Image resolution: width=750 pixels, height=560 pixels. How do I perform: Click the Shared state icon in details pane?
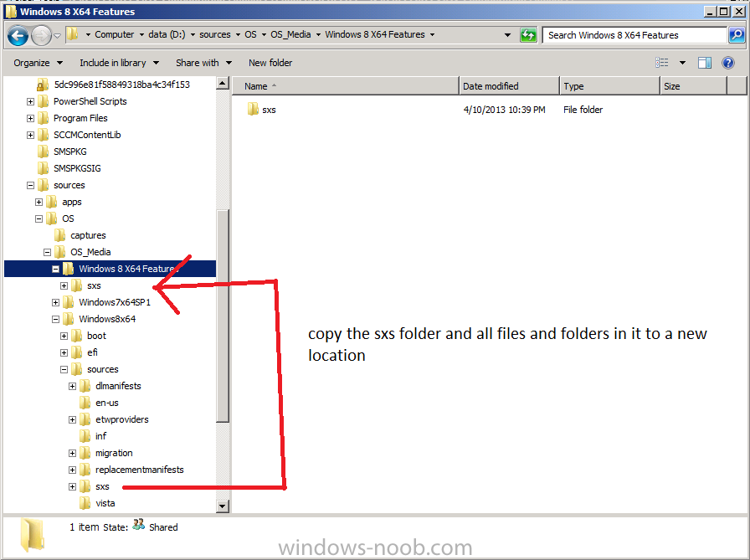[139, 525]
